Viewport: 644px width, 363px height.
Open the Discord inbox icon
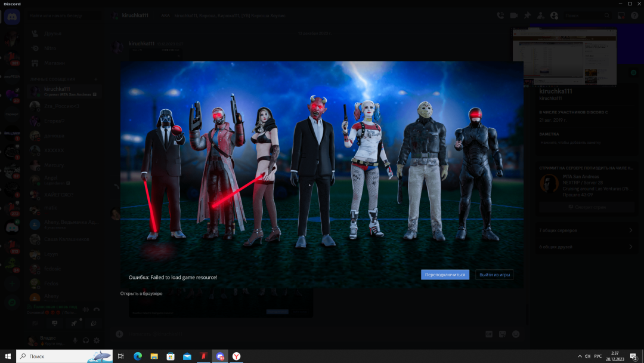point(621,16)
